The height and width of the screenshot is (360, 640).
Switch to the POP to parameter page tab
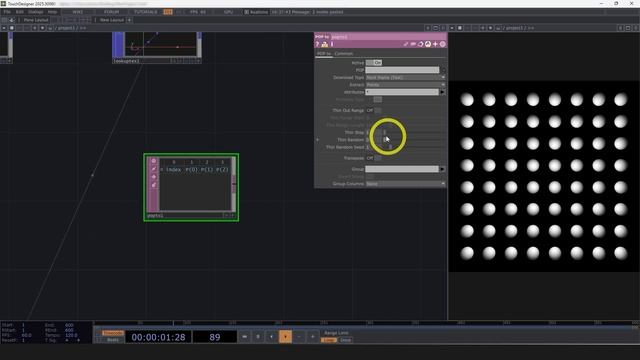(324, 53)
